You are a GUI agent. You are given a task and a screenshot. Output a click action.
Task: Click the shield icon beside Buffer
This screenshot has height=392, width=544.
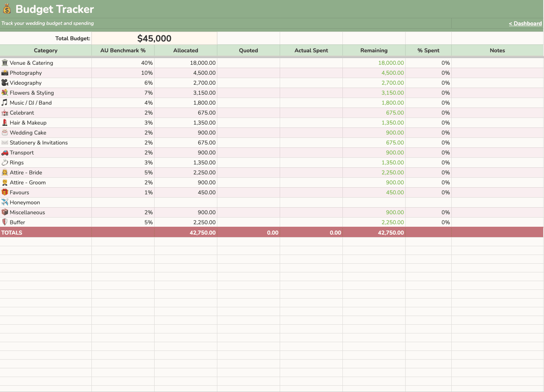tap(5, 222)
